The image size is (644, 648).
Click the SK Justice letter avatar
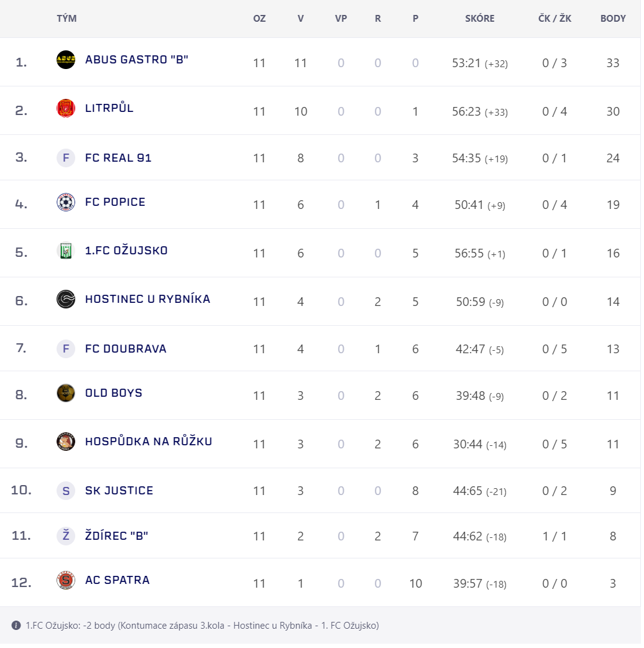coord(66,491)
